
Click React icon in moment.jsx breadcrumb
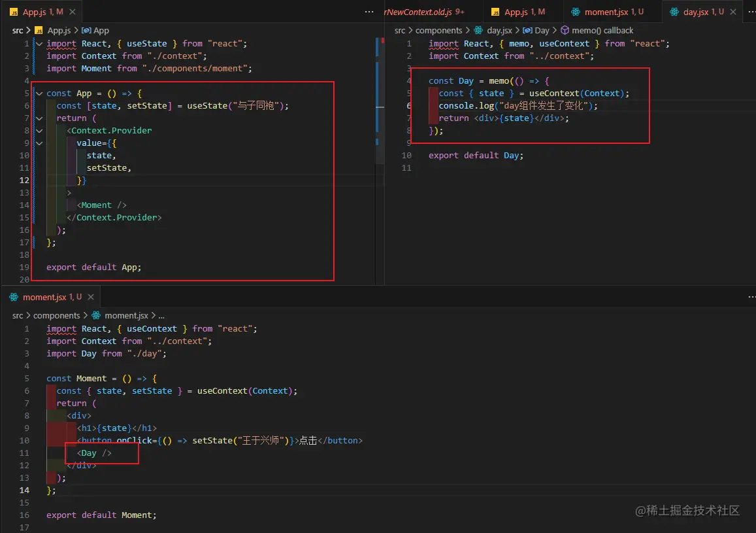96,315
